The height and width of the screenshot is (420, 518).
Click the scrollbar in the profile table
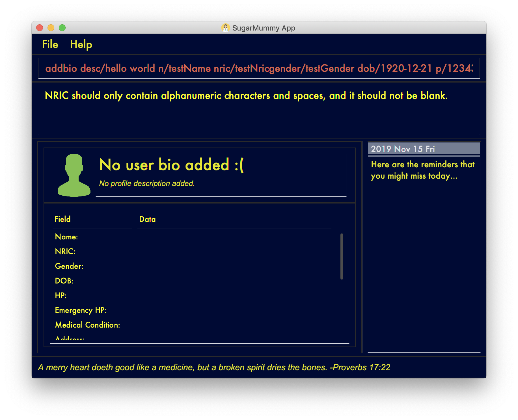342,256
